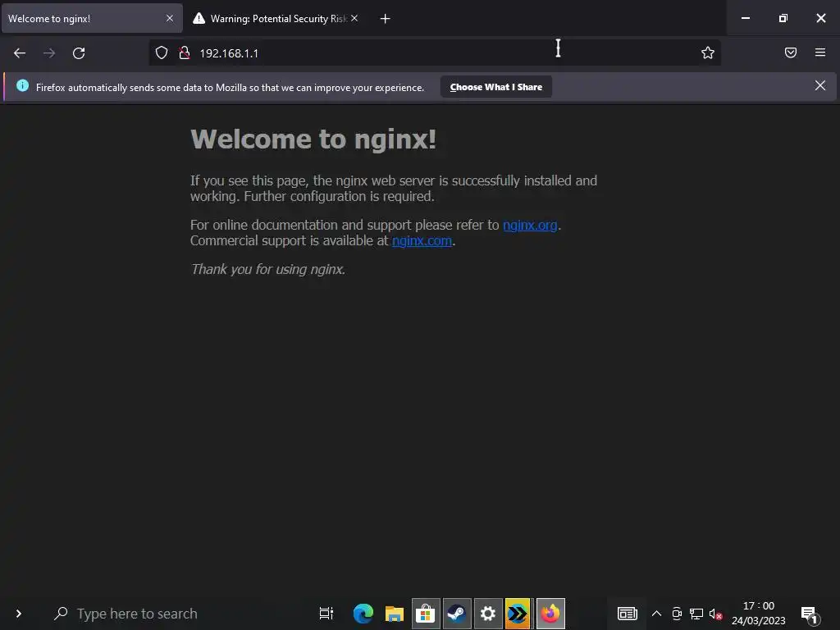Image resolution: width=840 pixels, height=630 pixels.
Task: Bookmark this page with star icon
Action: pos(708,52)
